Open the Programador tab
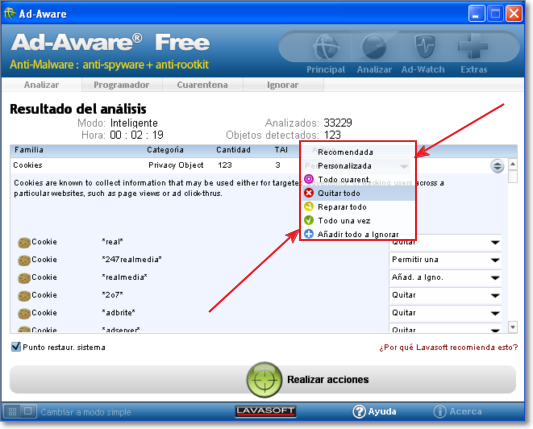This screenshot has height=429, width=533. 122,85
